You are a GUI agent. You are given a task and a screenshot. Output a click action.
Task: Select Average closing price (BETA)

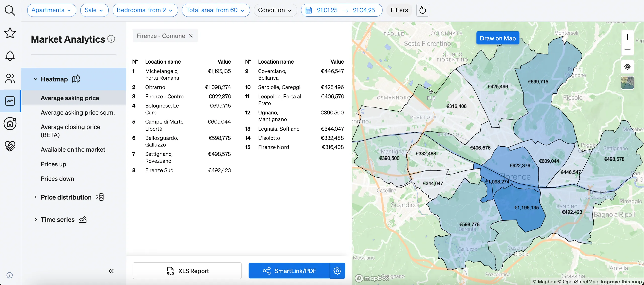[70, 131]
